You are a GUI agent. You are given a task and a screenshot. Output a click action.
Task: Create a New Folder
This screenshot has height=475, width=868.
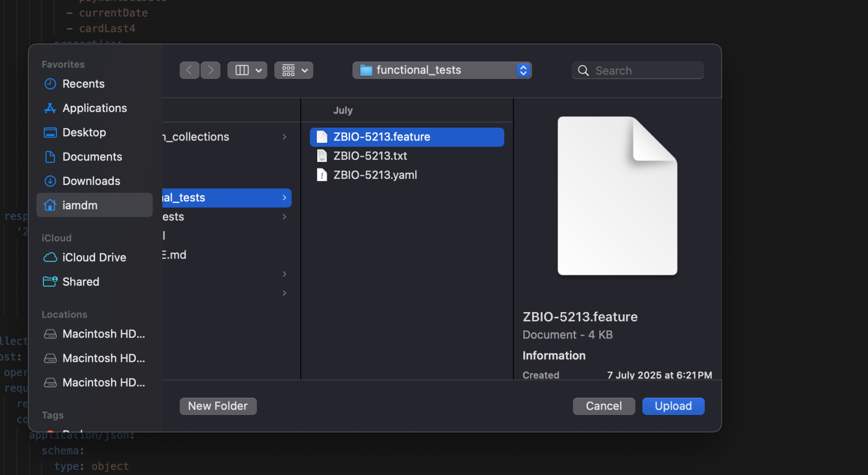(218, 406)
